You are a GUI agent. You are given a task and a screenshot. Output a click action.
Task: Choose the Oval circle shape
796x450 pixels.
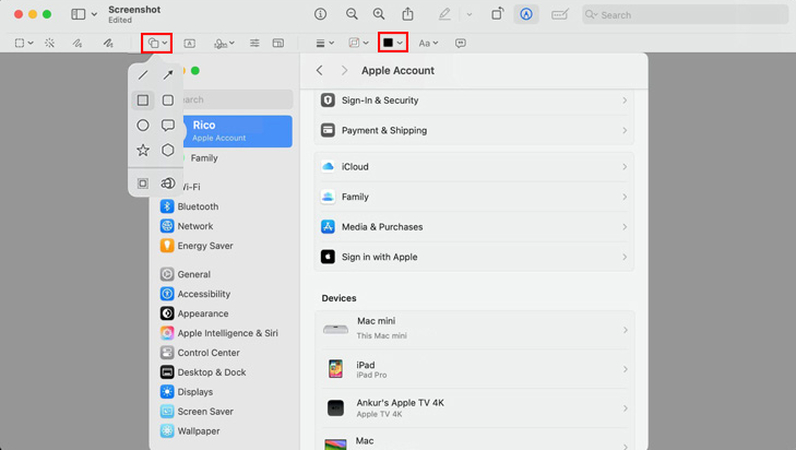(x=143, y=125)
